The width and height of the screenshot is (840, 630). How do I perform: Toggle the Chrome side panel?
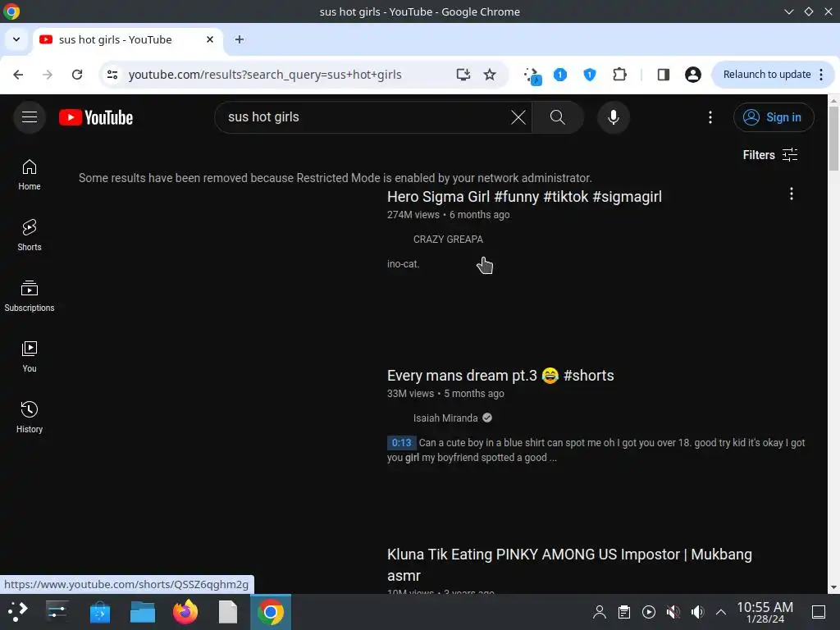[x=663, y=75]
